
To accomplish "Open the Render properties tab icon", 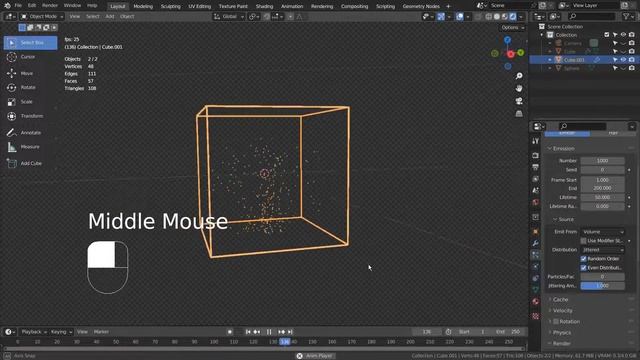I will coord(536,156).
